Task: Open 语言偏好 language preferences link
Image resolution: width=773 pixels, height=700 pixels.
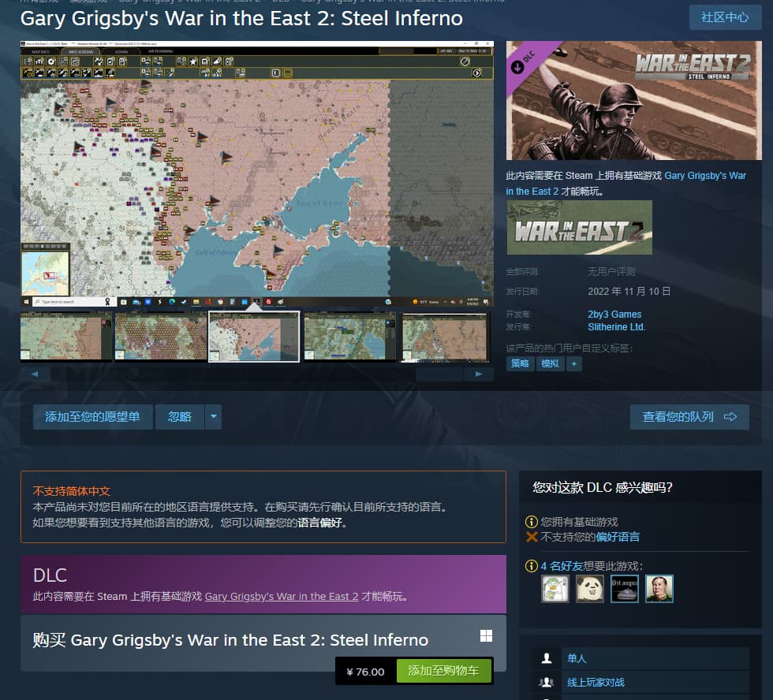Action: [x=319, y=523]
